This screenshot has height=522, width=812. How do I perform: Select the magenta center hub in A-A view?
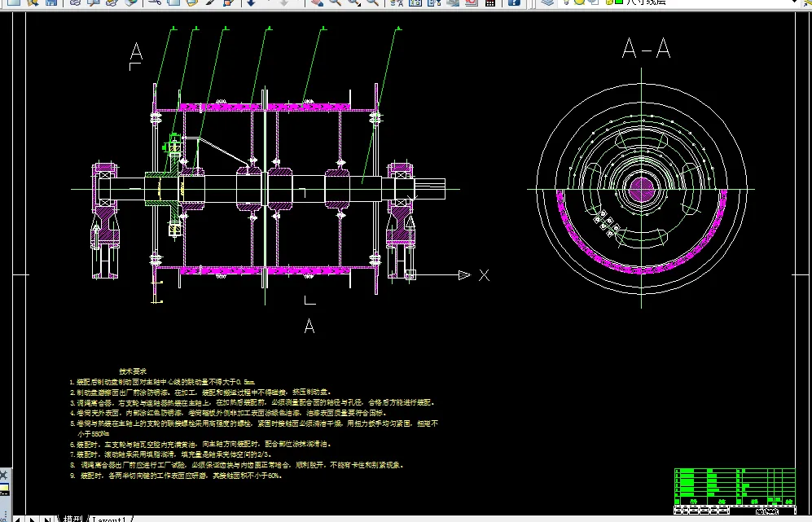(641, 189)
